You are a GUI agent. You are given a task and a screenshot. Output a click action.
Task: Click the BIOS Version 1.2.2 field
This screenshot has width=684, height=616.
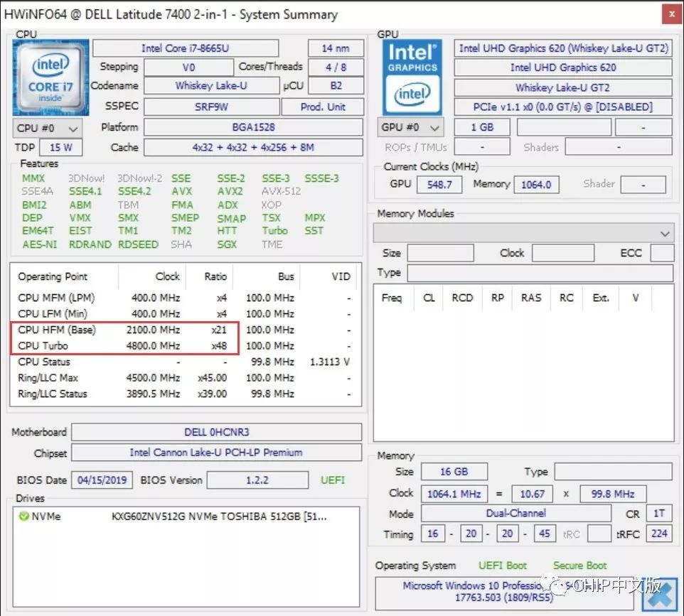[x=257, y=480]
